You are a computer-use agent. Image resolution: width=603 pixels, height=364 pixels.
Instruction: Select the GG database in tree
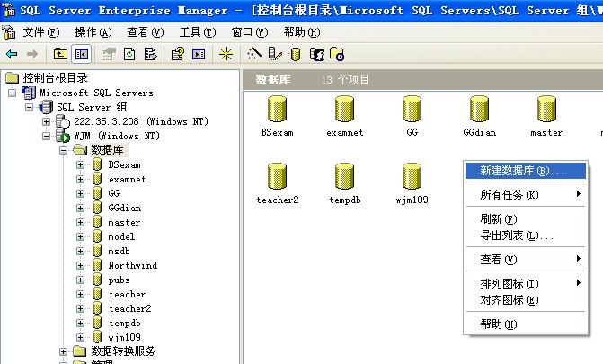(114, 193)
